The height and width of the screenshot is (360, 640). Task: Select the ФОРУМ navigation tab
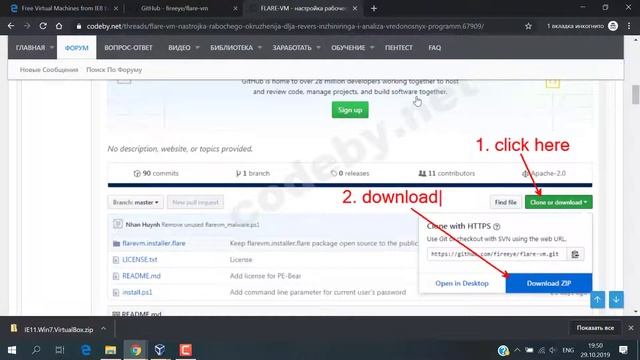[76, 48]
